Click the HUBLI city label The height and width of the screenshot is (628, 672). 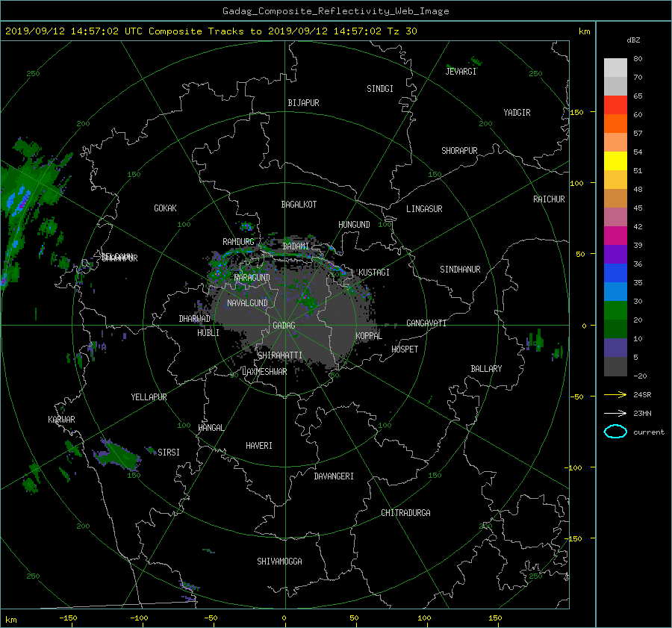tap(208, 332)
